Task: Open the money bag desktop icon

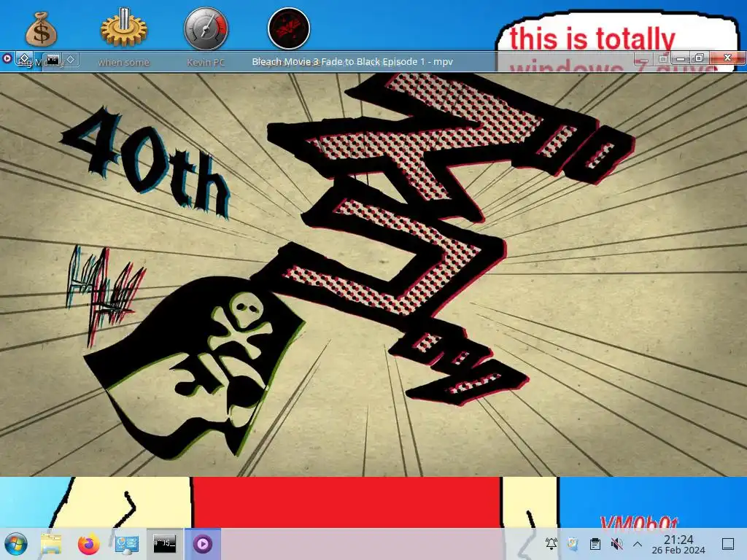Action: tap(41, 29)
